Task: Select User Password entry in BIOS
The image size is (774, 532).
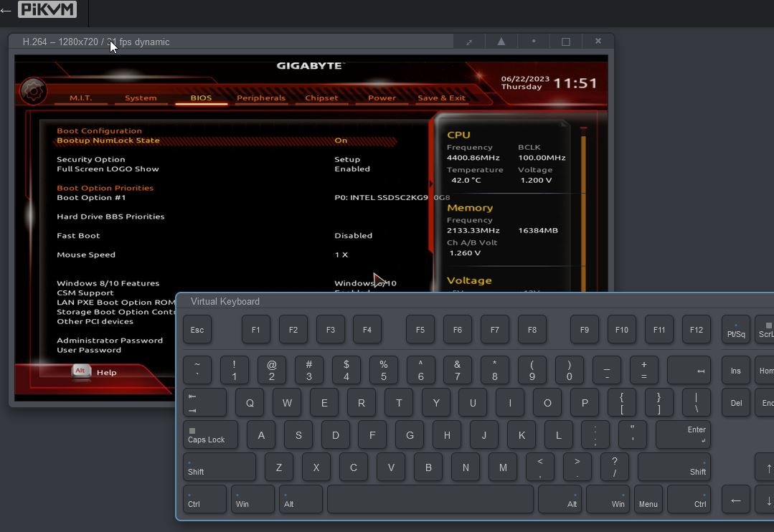Action: pyautogui.click(x=89, y=350)
